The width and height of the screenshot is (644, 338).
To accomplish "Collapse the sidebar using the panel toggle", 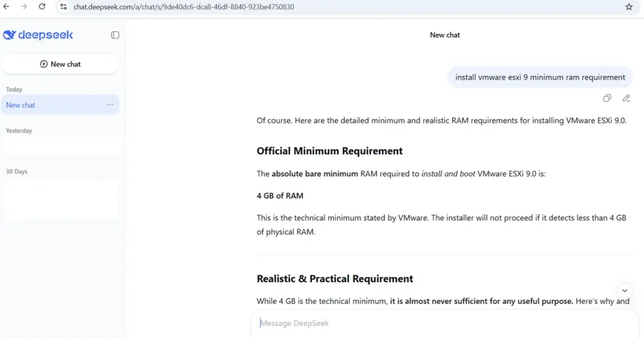I will pyautogui.click(x=115, y=35).
